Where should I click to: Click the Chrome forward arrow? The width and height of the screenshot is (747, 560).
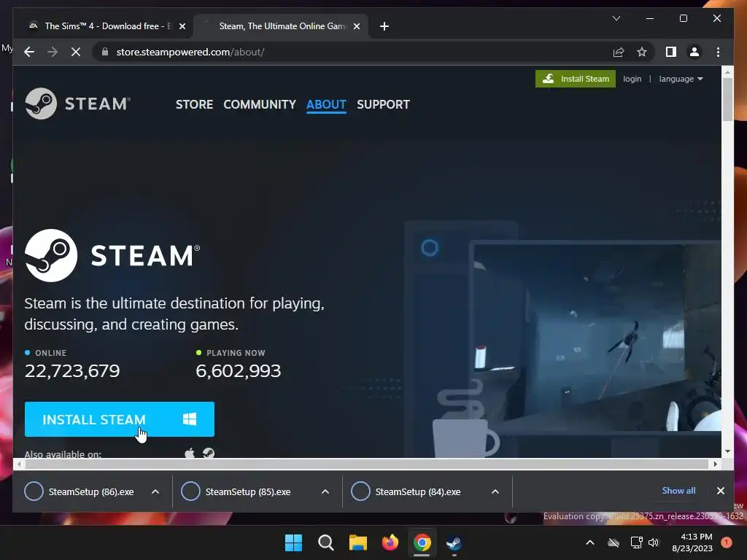coord(53,52)
